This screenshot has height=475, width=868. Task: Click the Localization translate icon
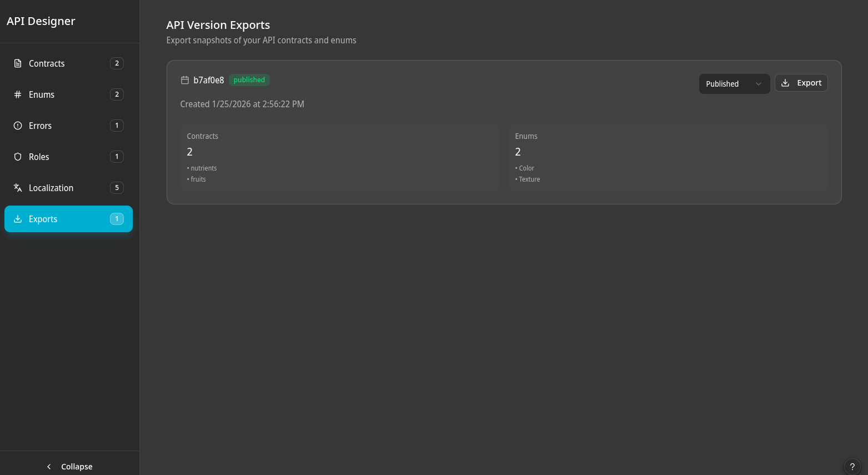pyautogui.click(x=18, y=188)
